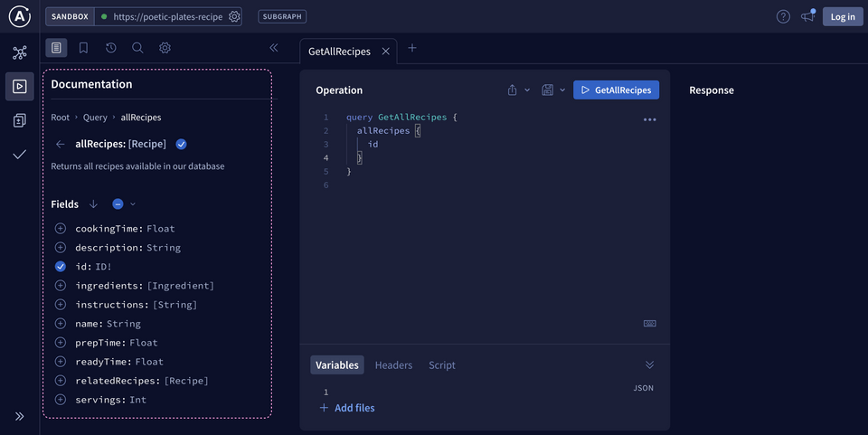Go back with the left arrow beside allRecipes

click(61, 144)
